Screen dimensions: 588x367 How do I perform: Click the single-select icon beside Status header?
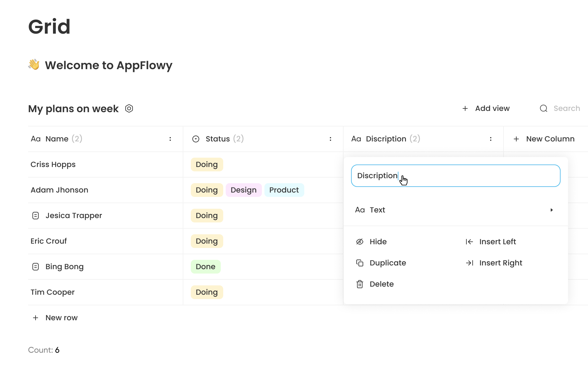(x=196, y=139)
